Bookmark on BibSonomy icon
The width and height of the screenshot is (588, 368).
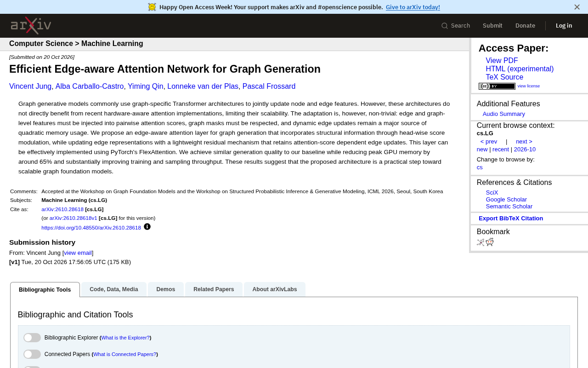coord(481,242)
